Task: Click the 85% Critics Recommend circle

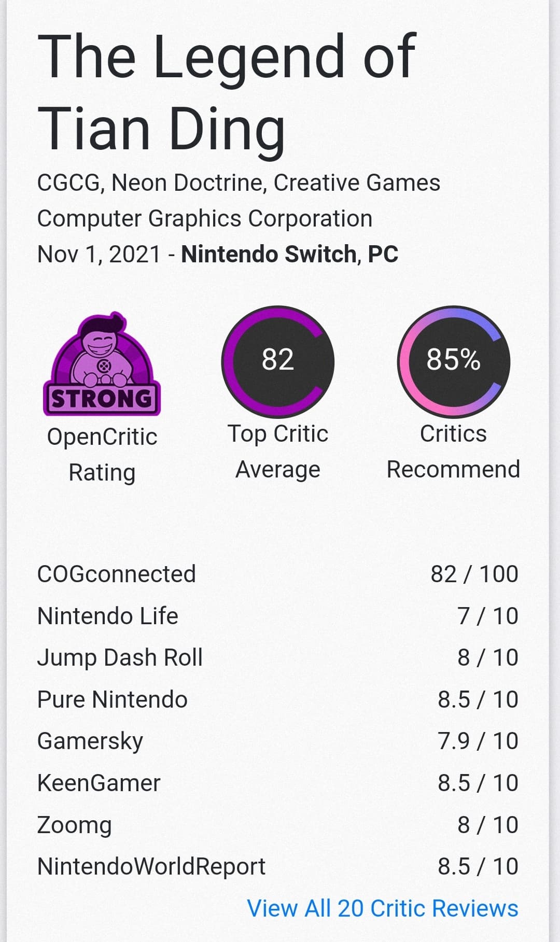Action: pos(454,361)
